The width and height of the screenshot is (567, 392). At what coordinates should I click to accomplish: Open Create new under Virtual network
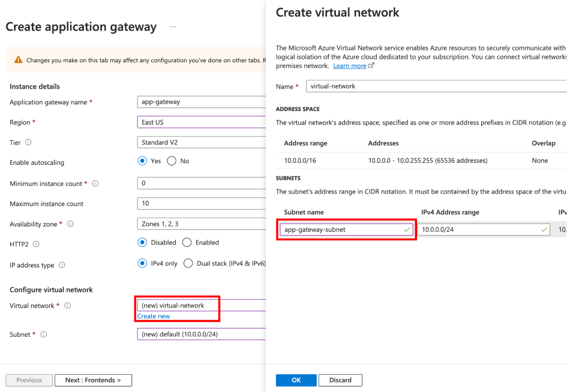(153, 316)
